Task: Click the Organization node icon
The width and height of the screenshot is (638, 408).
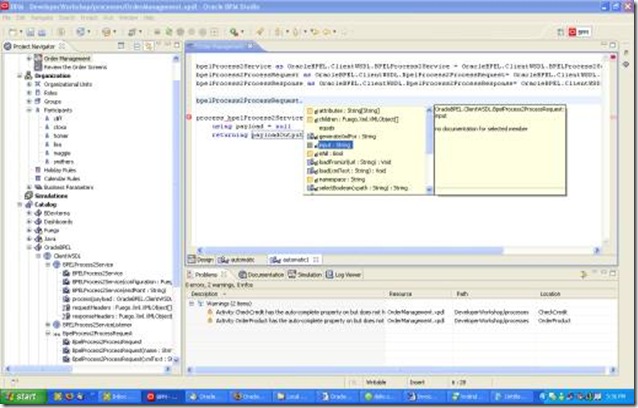Action: click(29, 76)
